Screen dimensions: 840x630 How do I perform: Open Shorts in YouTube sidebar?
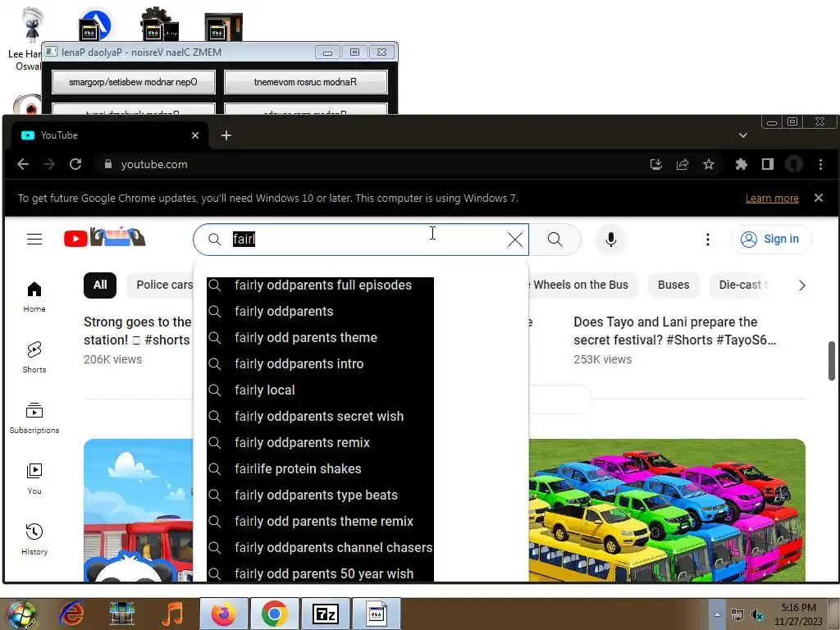coord(34,358)
